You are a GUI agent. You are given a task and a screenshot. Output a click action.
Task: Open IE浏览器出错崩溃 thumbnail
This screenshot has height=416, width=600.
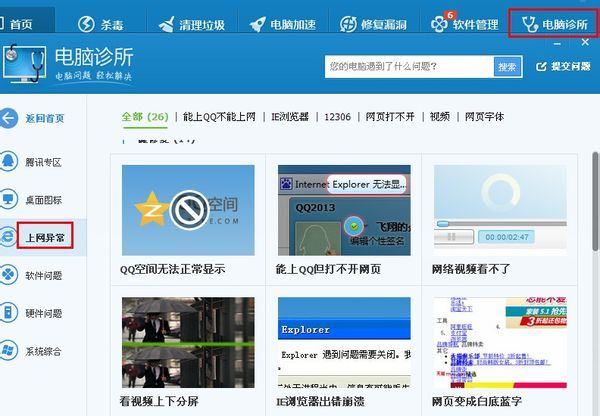[344, 343]
